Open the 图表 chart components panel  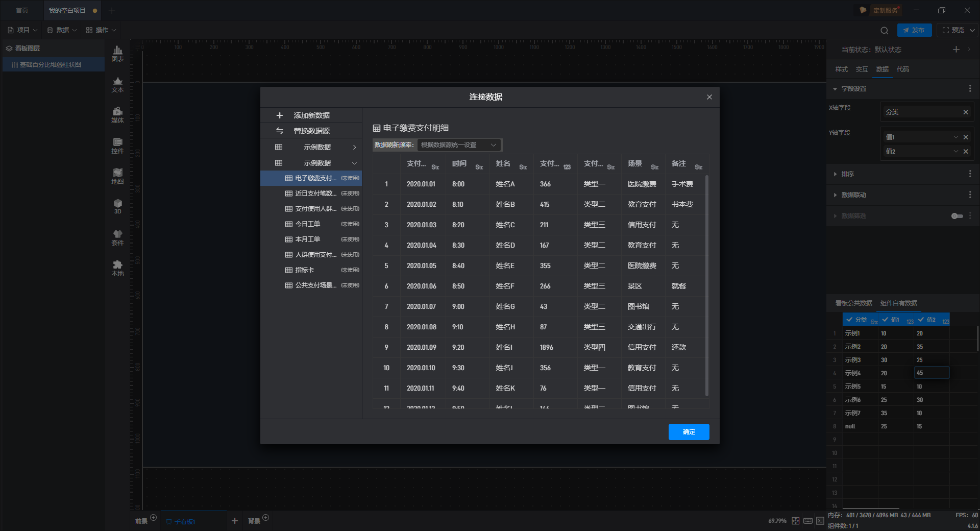click(117, 53)
